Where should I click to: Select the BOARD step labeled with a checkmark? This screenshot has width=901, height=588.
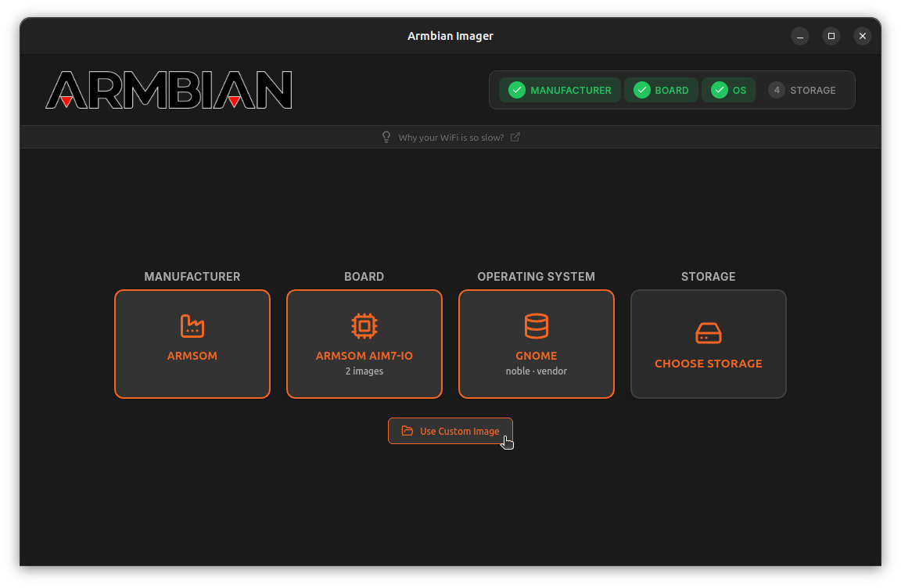coord(661,89)
